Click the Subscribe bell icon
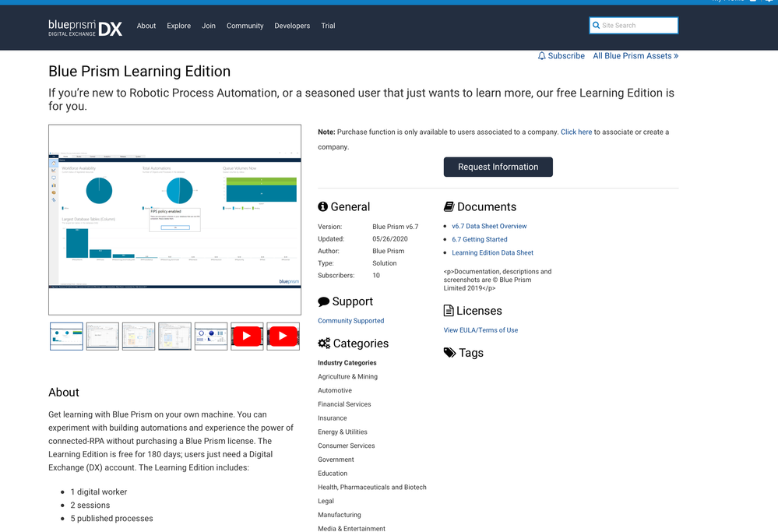Viewport: 778px width, 532px height. coord(542,56)
